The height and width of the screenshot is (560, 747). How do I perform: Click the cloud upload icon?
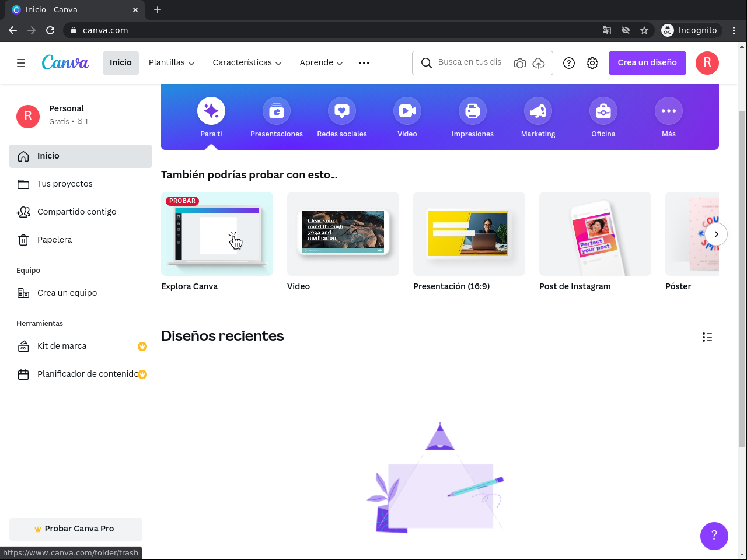point(539,63)
